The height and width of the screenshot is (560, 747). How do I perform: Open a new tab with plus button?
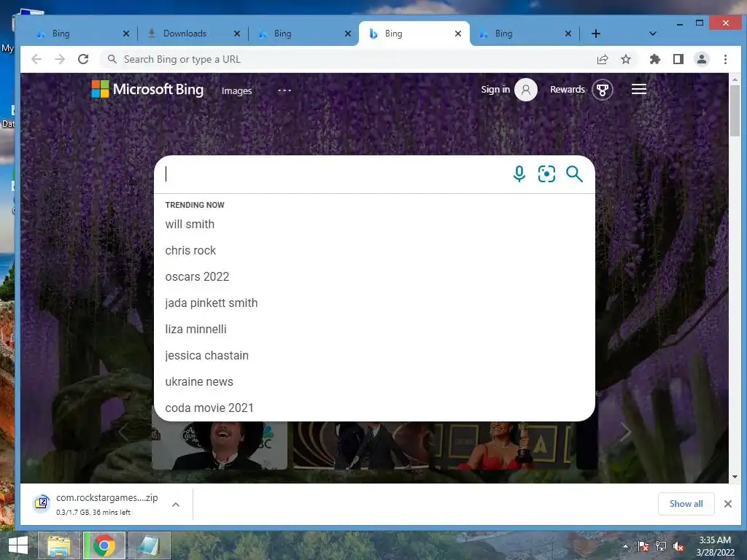click(x=595, y=34)
